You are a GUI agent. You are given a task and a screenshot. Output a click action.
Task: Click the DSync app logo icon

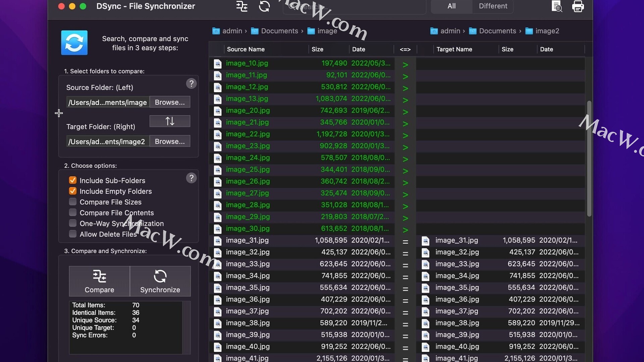(74, 43)
